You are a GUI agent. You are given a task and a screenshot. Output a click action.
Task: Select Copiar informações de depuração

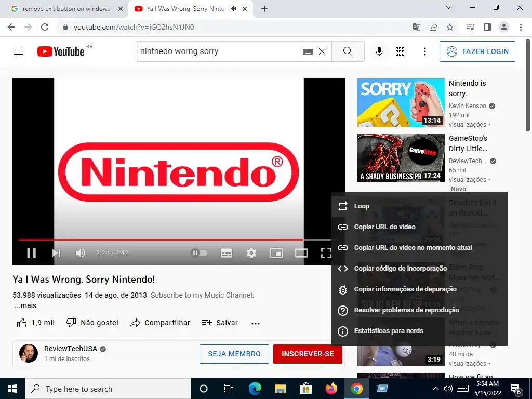pyautogui.click(x=420, y=289)
